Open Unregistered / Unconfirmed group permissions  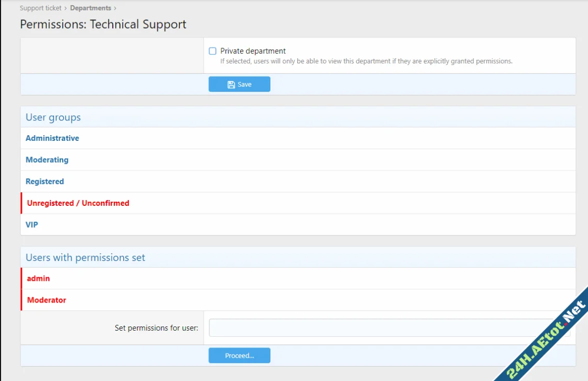78,203
